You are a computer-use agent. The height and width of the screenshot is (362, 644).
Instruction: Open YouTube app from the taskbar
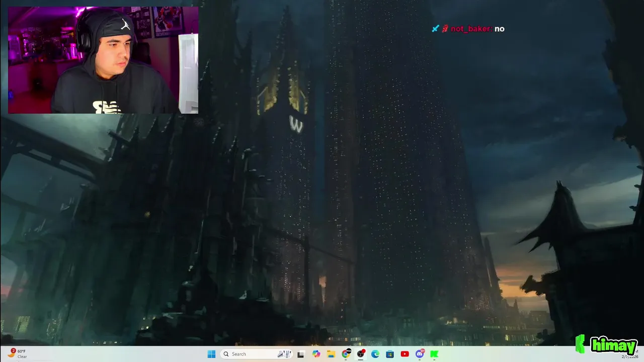(405, 354)
